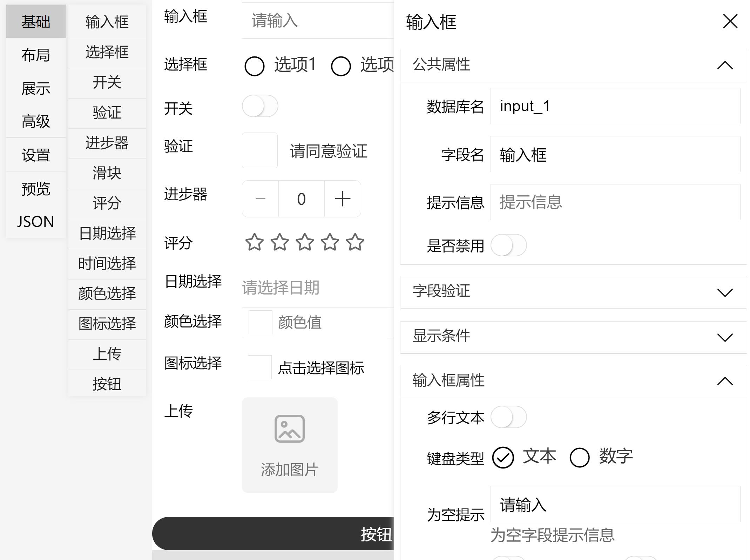
Task: Click the third rating star
Action: (305, 242)
